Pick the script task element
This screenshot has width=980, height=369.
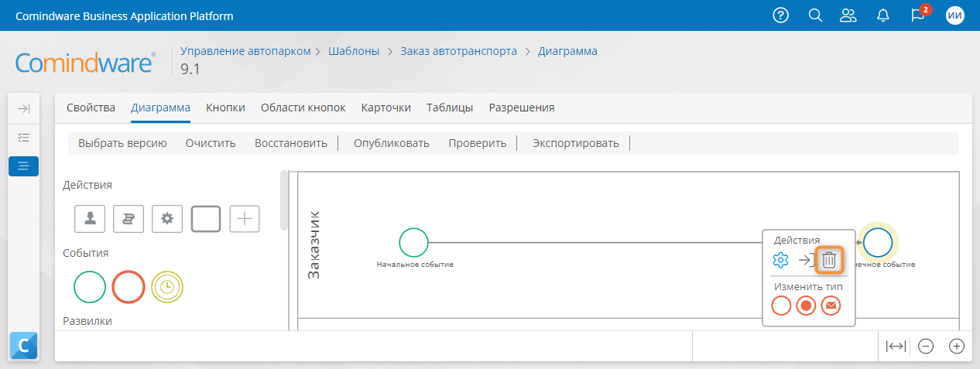(x=128, y=219)
